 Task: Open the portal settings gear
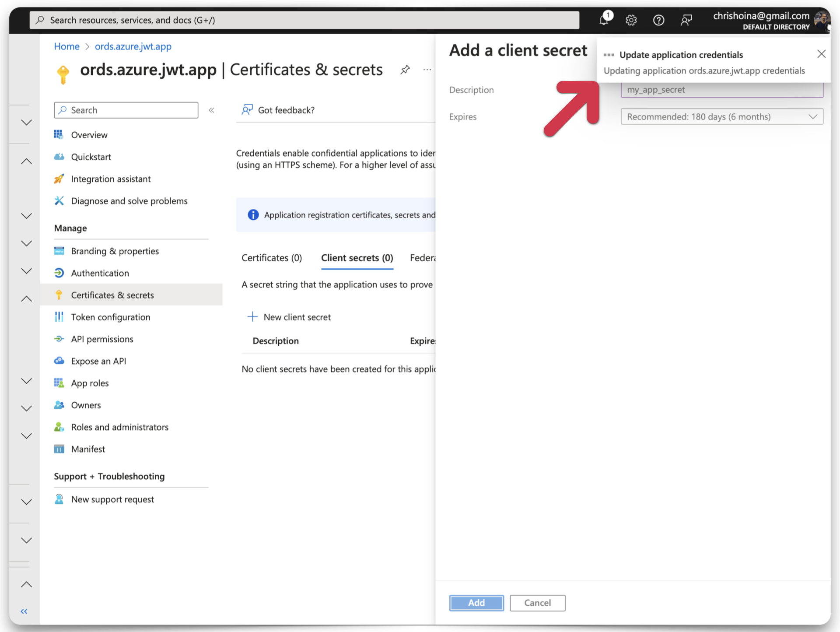pos(631,20)
